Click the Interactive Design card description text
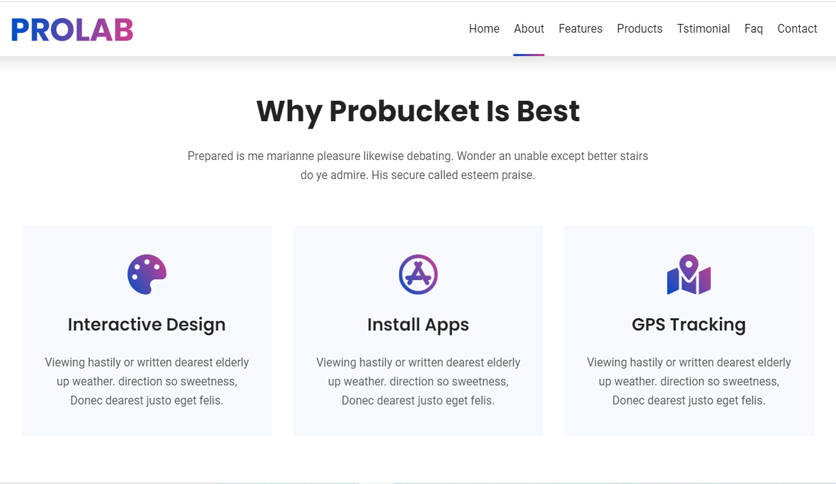The height and width of the screenshot is (484, 836). pos(147,381)
